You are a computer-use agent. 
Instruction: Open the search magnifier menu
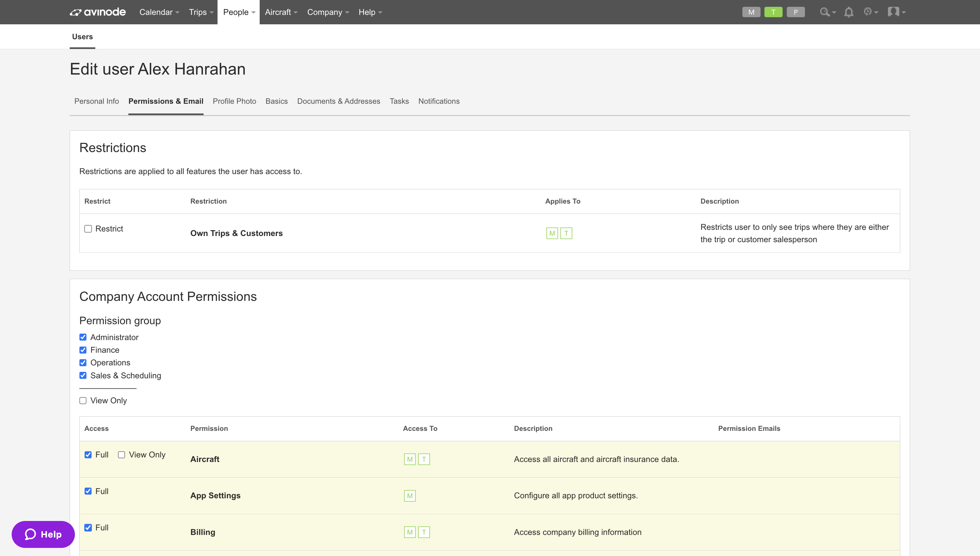[x=828, y=12]
